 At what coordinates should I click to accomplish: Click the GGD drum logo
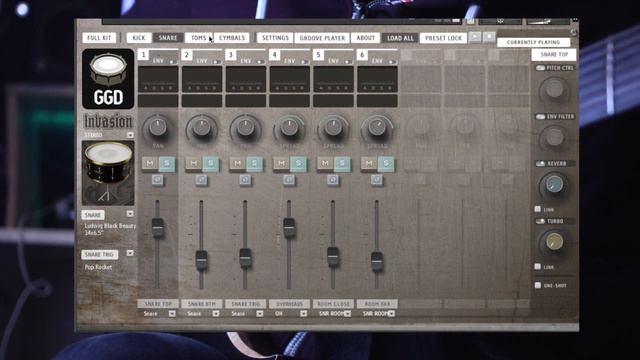tap(108, 79)
